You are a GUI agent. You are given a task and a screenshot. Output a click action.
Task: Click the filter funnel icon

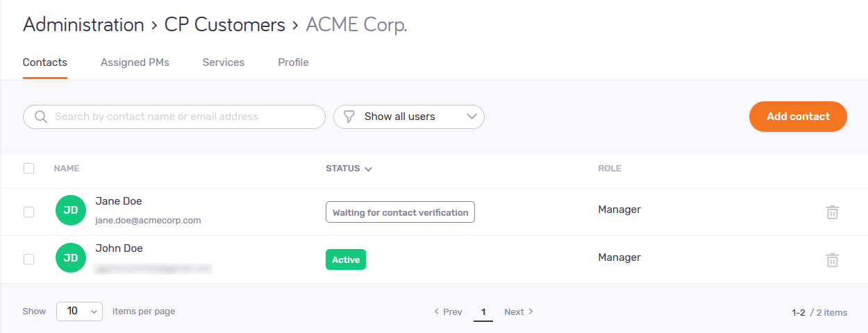coord(350,117)
